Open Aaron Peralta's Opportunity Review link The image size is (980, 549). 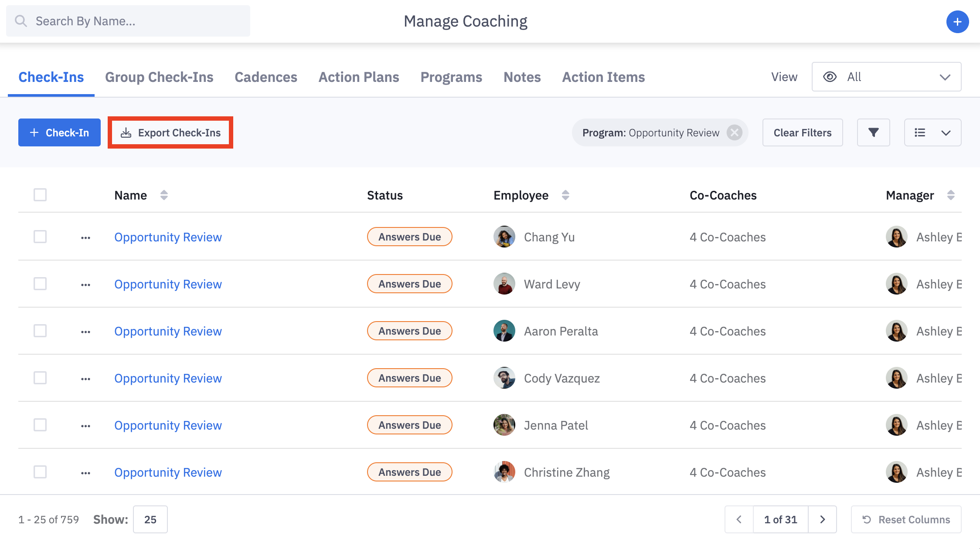pos(168,331)
